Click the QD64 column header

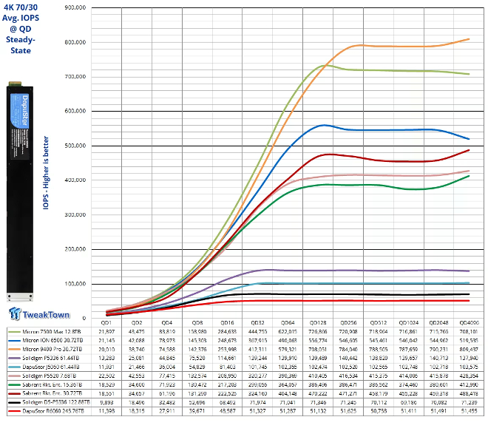pos(288,323)
